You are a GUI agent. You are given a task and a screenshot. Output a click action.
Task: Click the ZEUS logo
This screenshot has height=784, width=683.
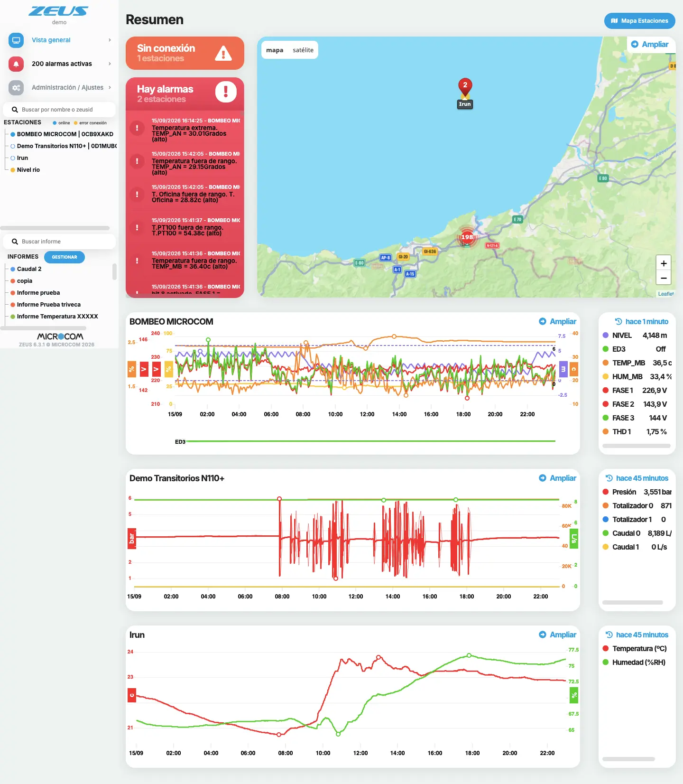coord(59,11)
